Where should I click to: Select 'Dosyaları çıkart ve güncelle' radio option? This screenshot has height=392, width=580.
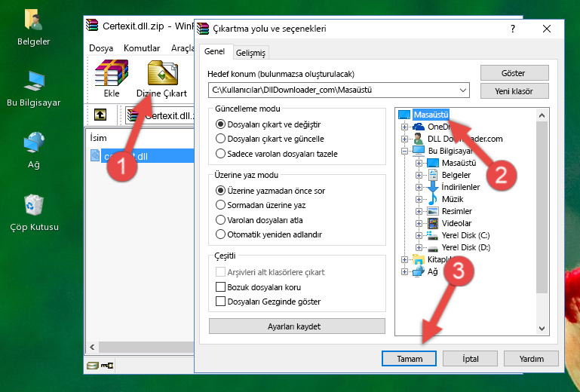tap(269, 139)
